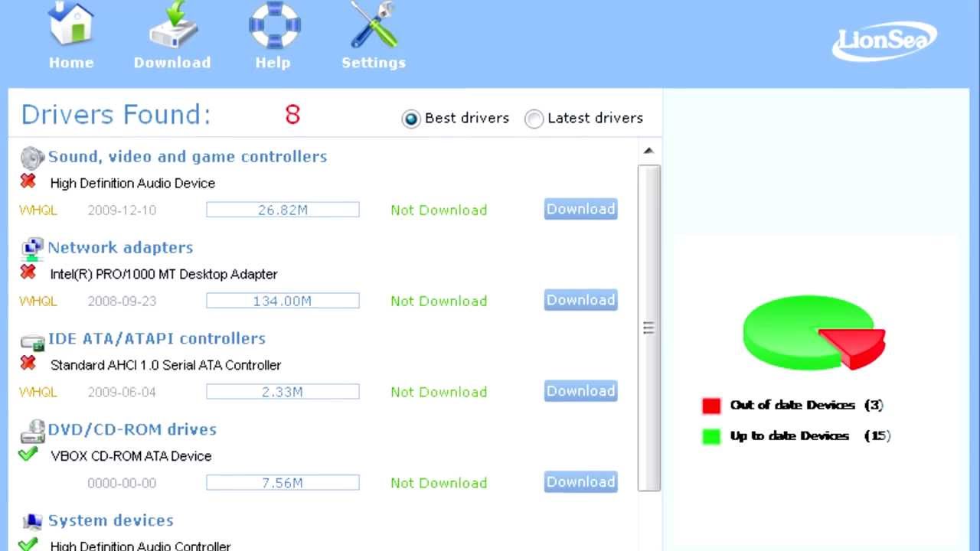Open the Download section icon
980x551 pixels.
[173, 24]
